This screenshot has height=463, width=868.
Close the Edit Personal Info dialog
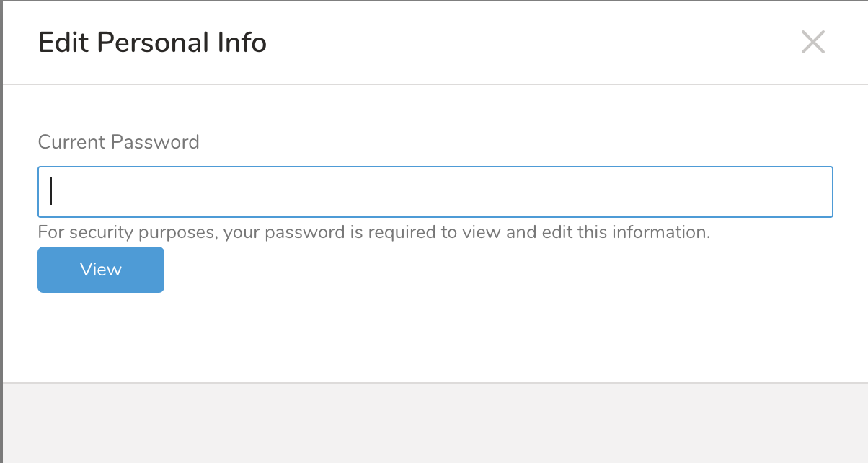pyautogui.click(x=812, y=43)
